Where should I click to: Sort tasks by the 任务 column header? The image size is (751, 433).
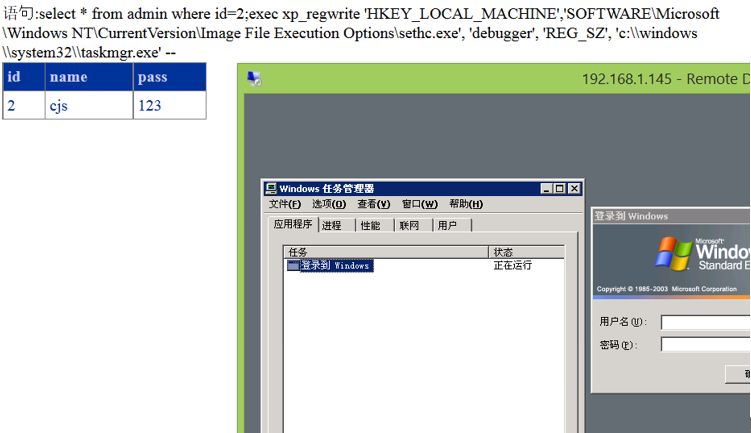coord(386,252)
